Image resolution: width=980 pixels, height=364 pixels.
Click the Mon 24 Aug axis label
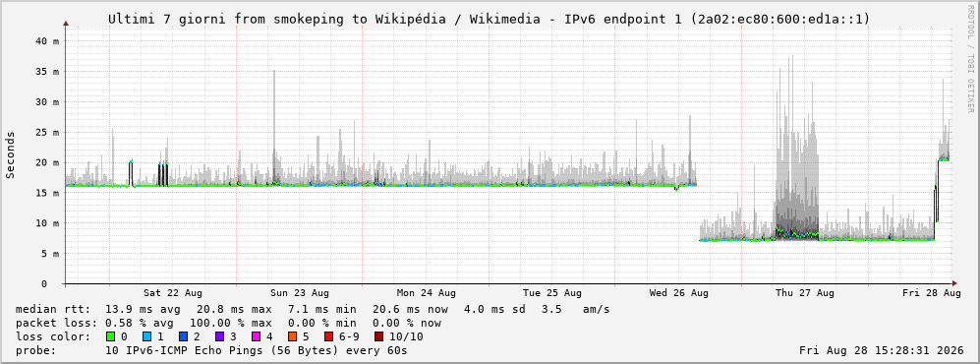click(x=427, y=293)
